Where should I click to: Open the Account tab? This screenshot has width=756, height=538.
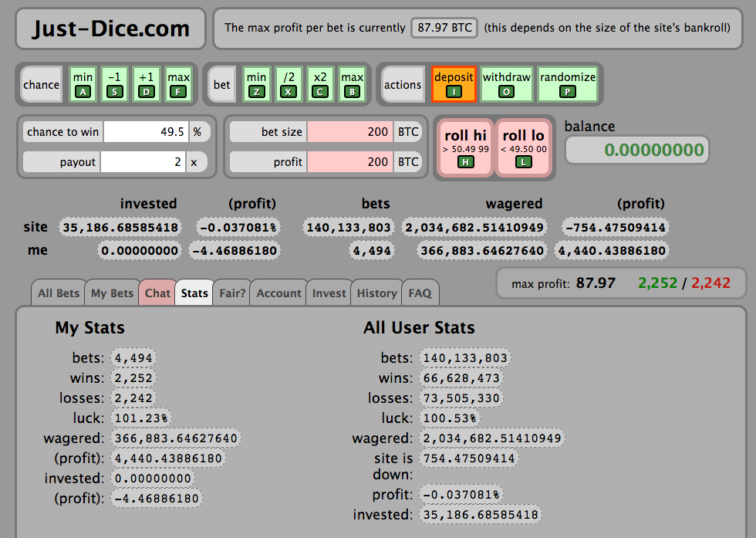pos(278,293)
